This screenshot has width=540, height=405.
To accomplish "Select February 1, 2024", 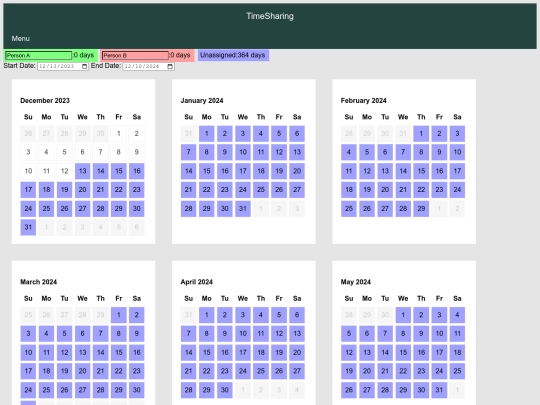I will [421, 134].
